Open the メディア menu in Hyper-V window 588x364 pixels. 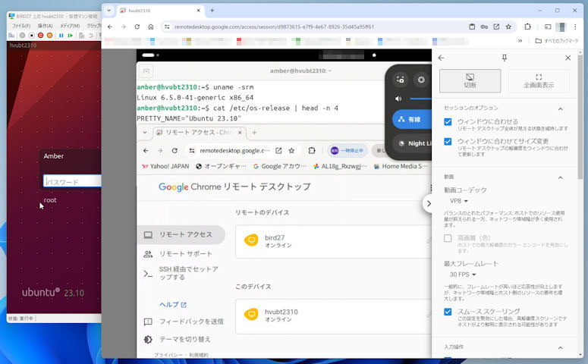click(70, 26)
